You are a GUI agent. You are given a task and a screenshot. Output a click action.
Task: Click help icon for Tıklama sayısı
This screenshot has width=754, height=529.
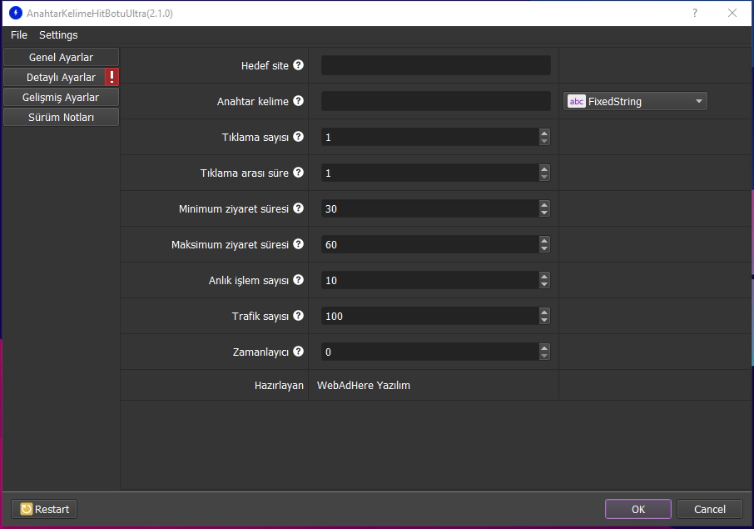click(298, 137)
